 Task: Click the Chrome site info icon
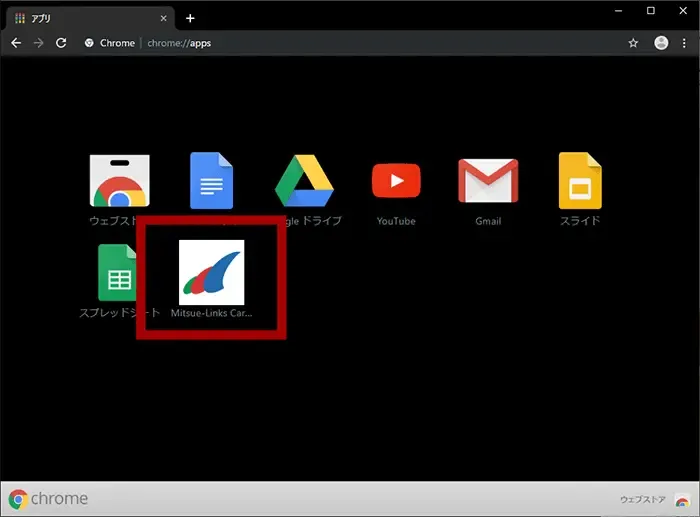point(89,43)
